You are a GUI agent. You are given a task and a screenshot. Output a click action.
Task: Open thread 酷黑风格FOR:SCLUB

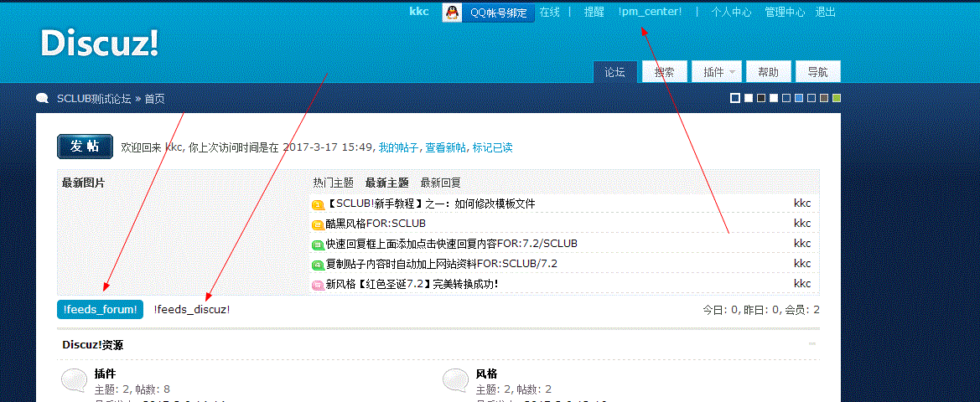pyautogui.click(x=376, y=224)
